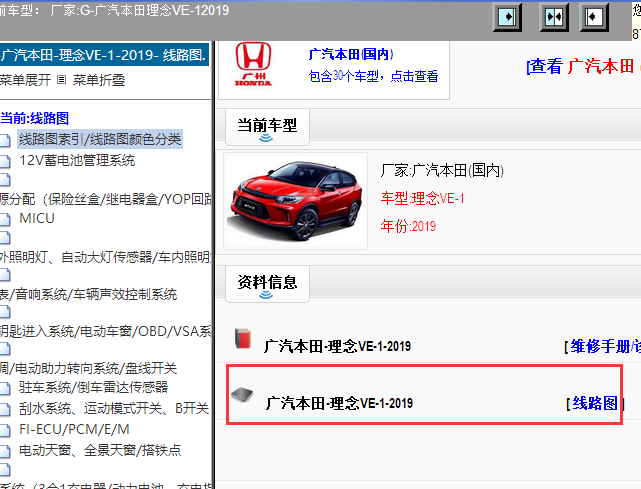Viewport: 641px width, 489px height.
Task: Collapse the menu with 菜单折叠
Action: pos(99,80)
